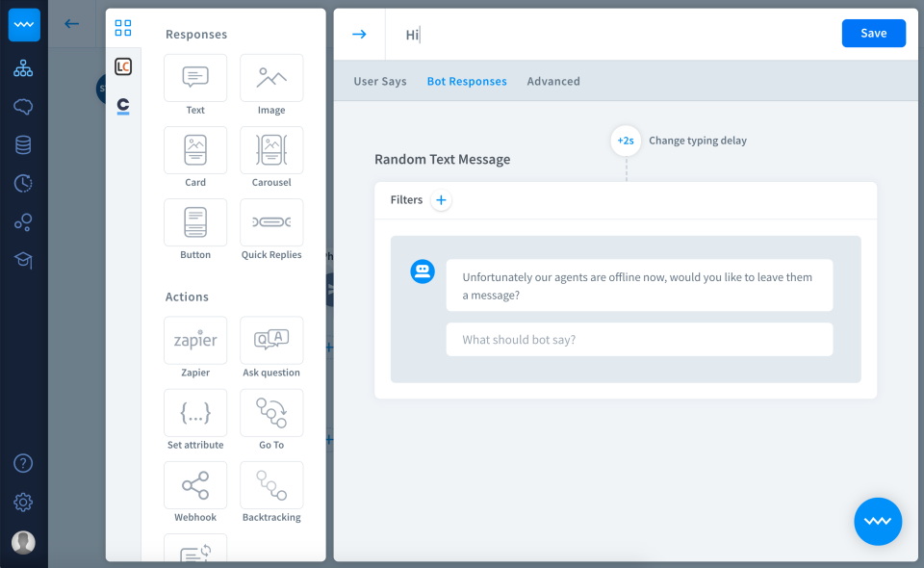924x568 pixels.
Task: Add Quick Replies to the bot response
Action: [x=270, y=222]
